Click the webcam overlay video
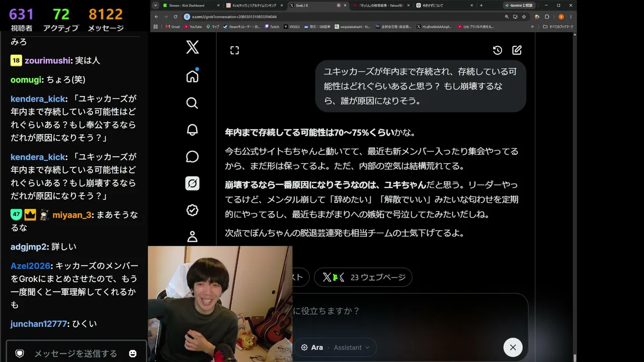644x362 pixels. coord(220,304)
